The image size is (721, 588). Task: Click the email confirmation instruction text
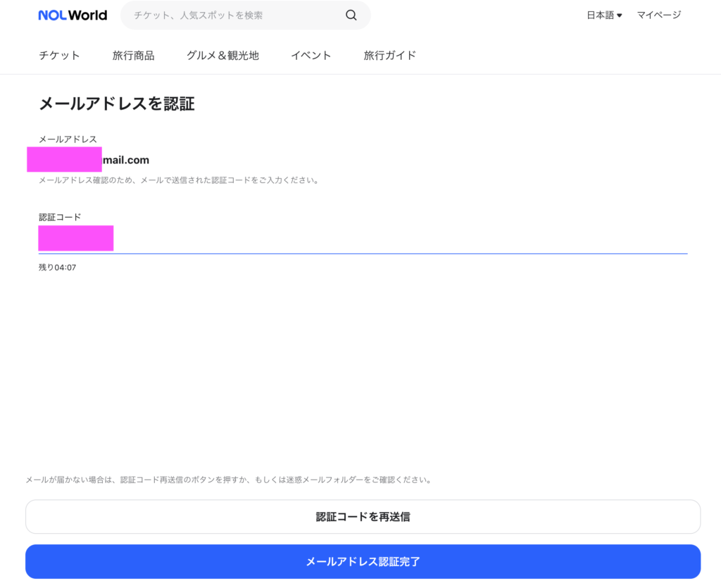point(179,180)
